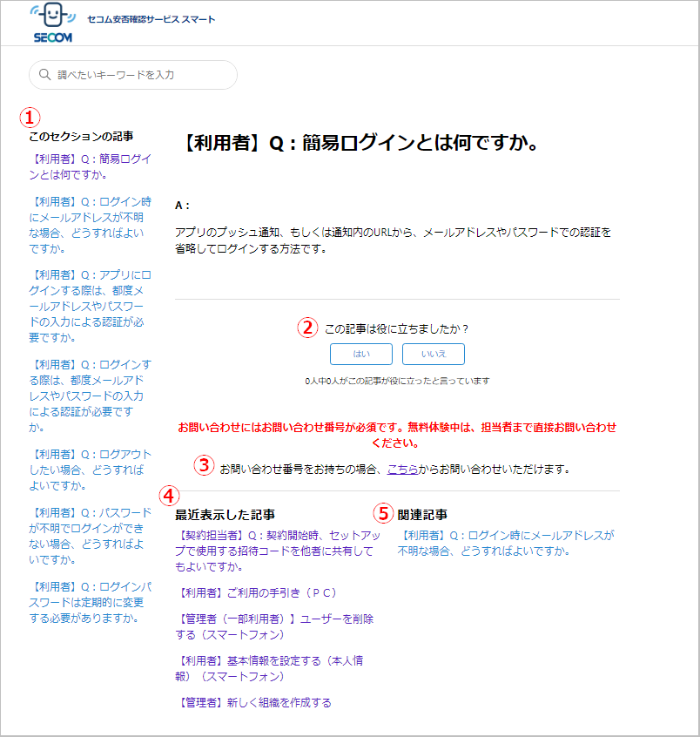Open sidebar article ログイン時にメールアドレスが不明な場合
700x737 pixels.
coord(91,225)
